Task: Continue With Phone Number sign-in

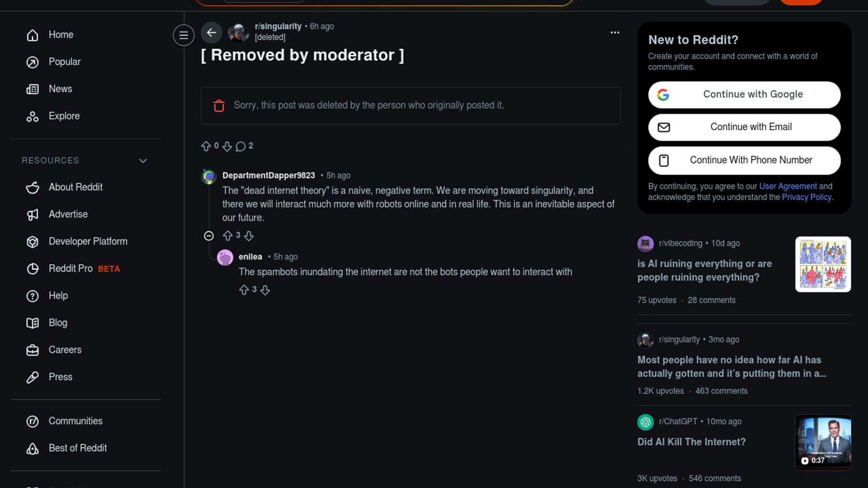Action: [x=744, y=160]
